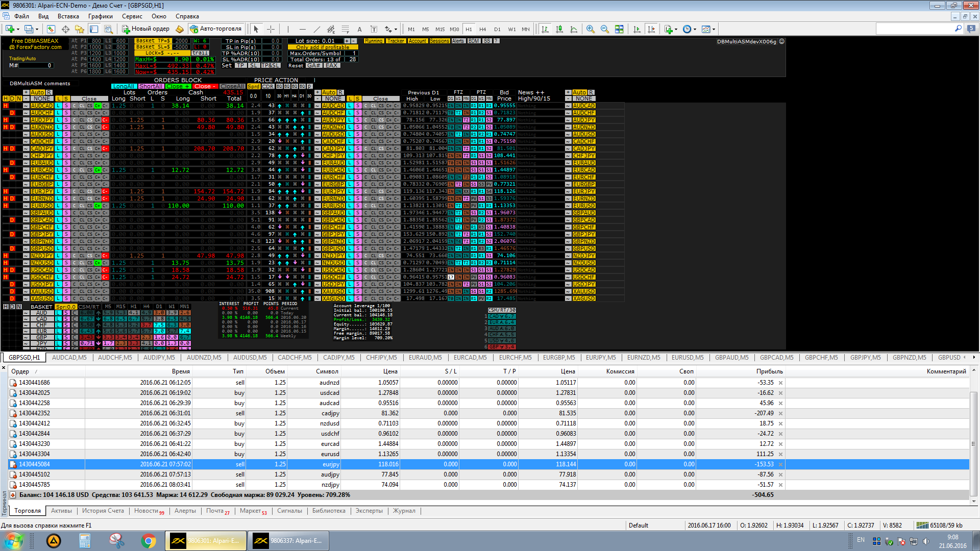Viewport: 980px width, 551px height.
Task: Click the LongAll button
Action: click(124, 86)
